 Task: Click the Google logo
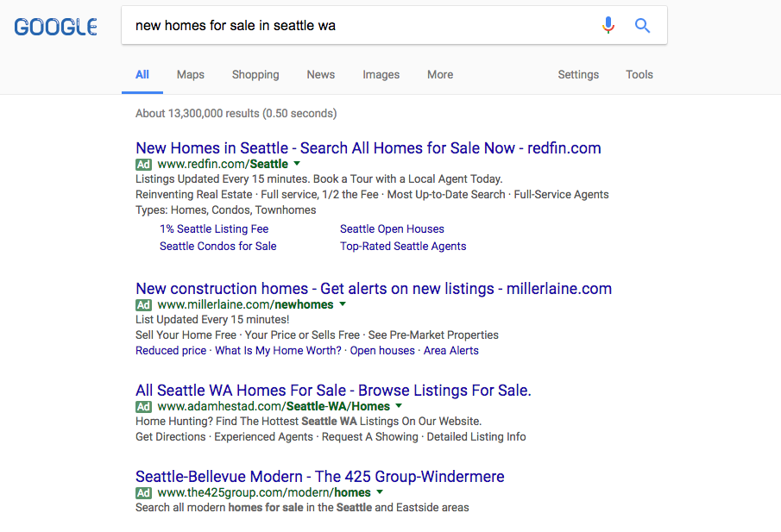click(x=56, y=27)
